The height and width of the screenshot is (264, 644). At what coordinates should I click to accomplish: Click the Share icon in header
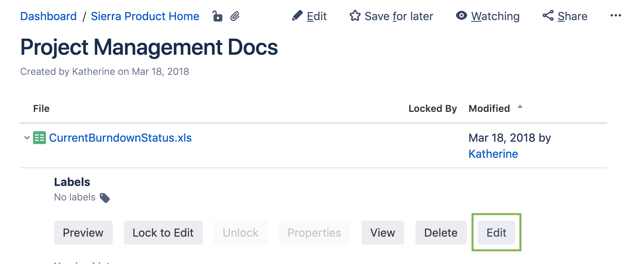click(548, 16)
